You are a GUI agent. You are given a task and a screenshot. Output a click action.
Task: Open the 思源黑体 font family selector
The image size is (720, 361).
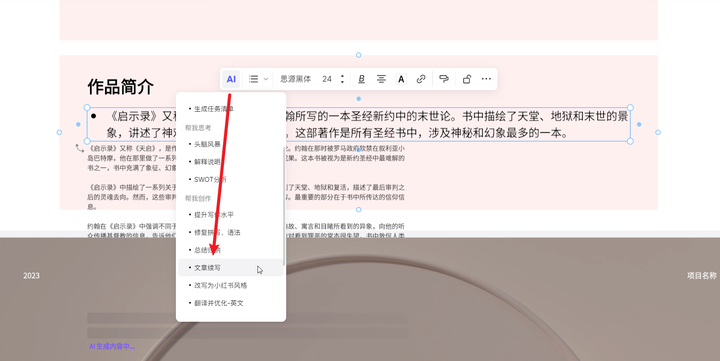tap(295, 79)
